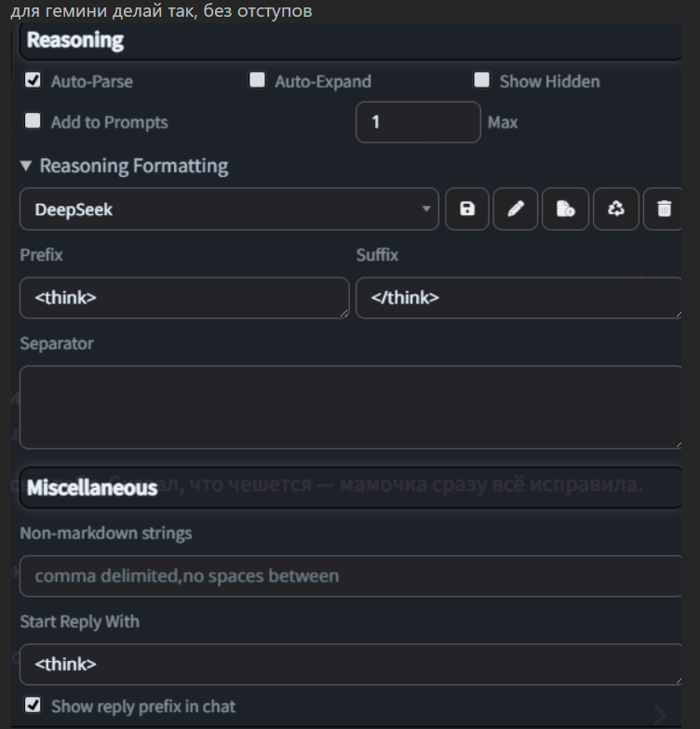
Task: Select the Max number input box
Action: tap(418, 122)
